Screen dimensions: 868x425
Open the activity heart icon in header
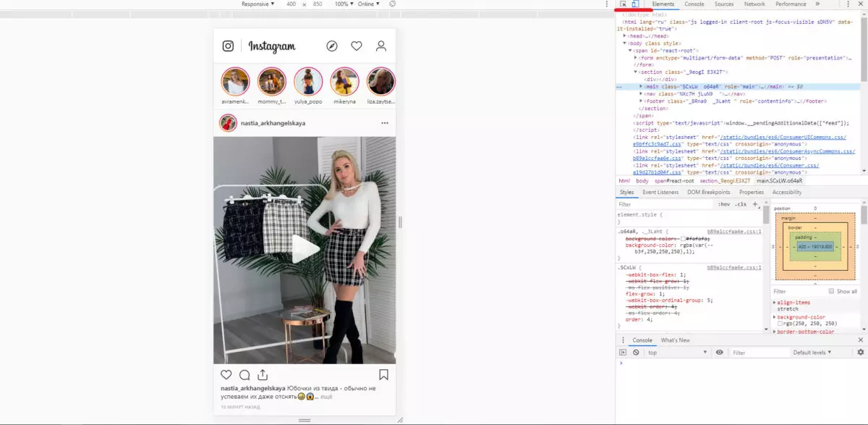[357, 46]
